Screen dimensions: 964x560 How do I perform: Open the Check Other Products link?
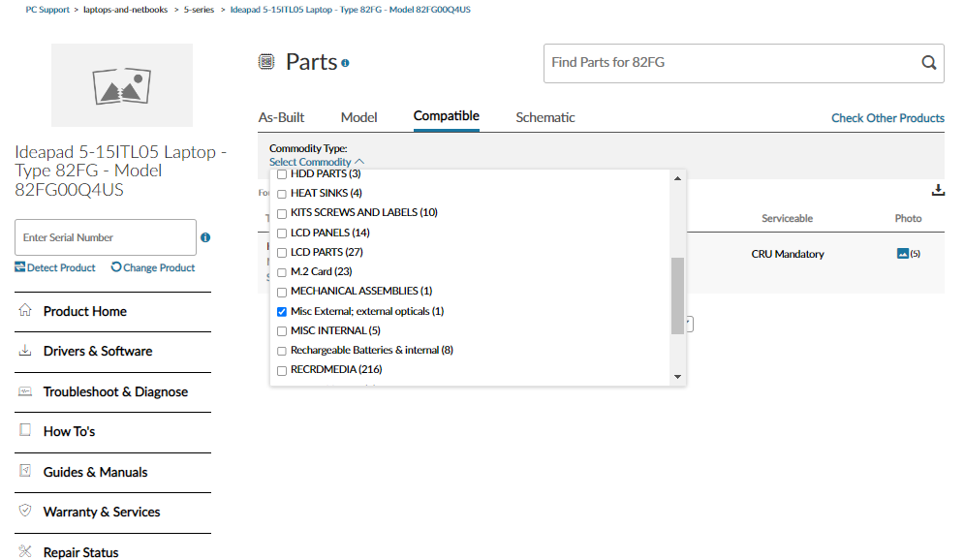[x=887, y=118]
